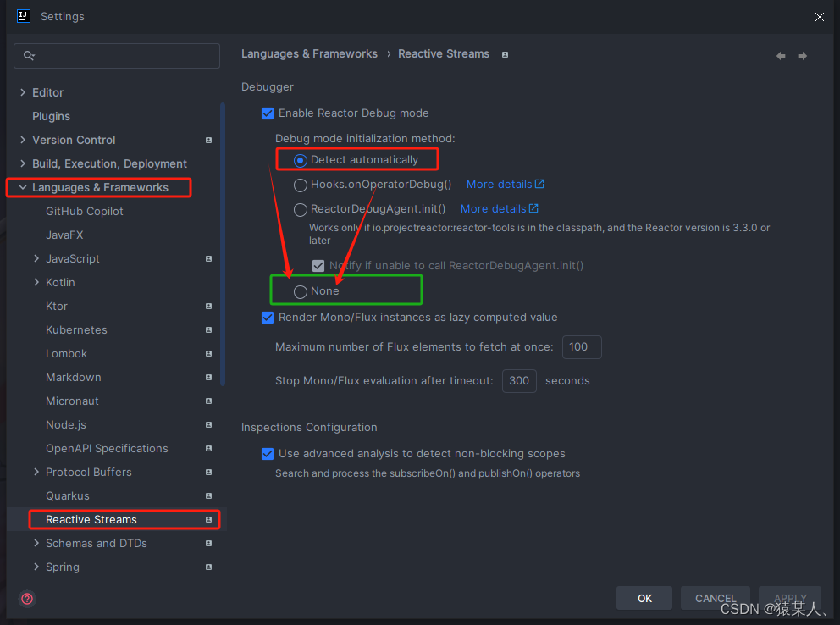The height and width of the screenshot is (625, 840).
Task: Expand the Kotlin node
Action: tap(36, 282)
